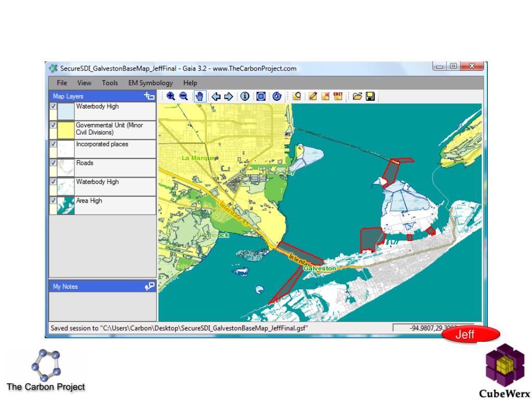Select the Incorporated places layer name
This screenshot has height=399, width=532.
[102, 144]
